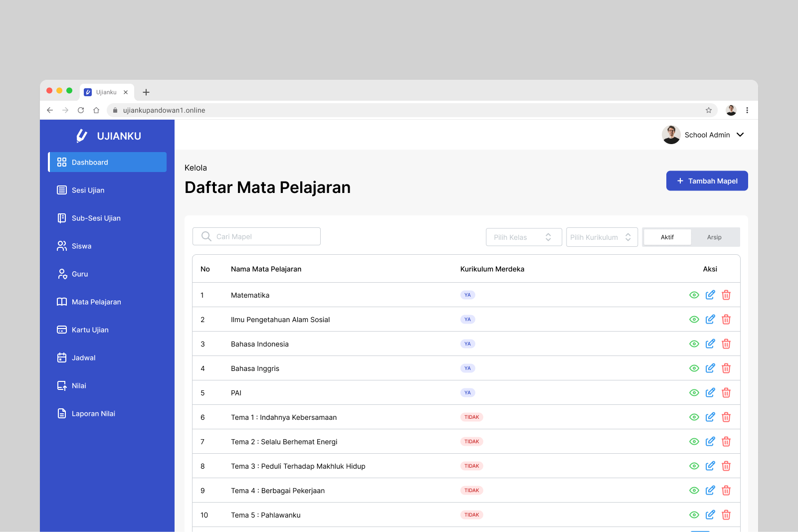This screenshot has height=532, width=798.
Task: Click the Tambah Mapel button
Action: click(707, 180)
